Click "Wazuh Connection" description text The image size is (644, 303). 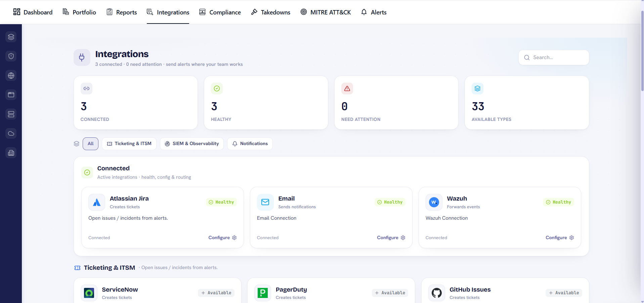pos(446,218)
